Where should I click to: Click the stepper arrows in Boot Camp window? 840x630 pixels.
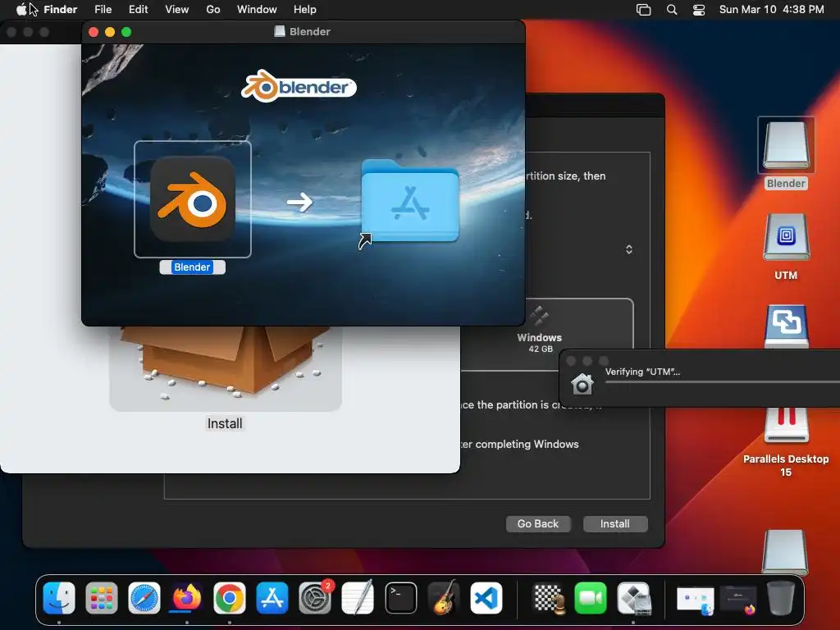pyautogui.click(x=629, y=249)
